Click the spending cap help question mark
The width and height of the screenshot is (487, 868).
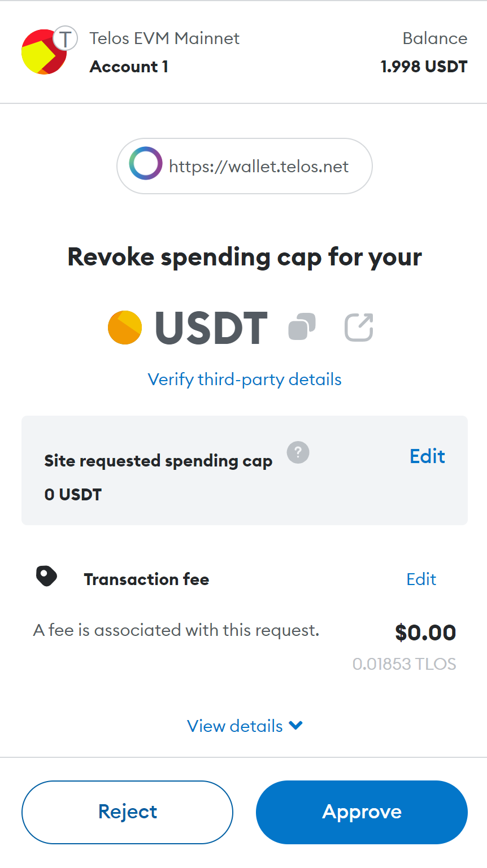pyautogui.click(x=298, y=452)
